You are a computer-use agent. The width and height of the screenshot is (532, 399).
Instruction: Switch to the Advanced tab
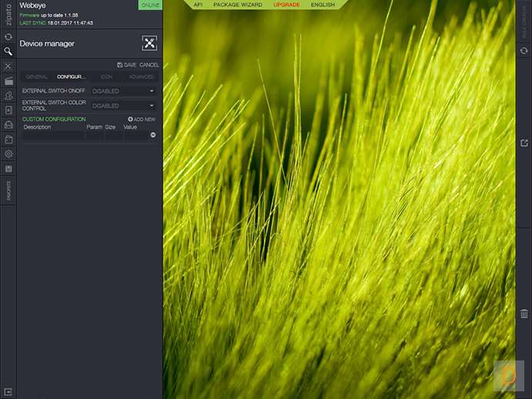141,77
